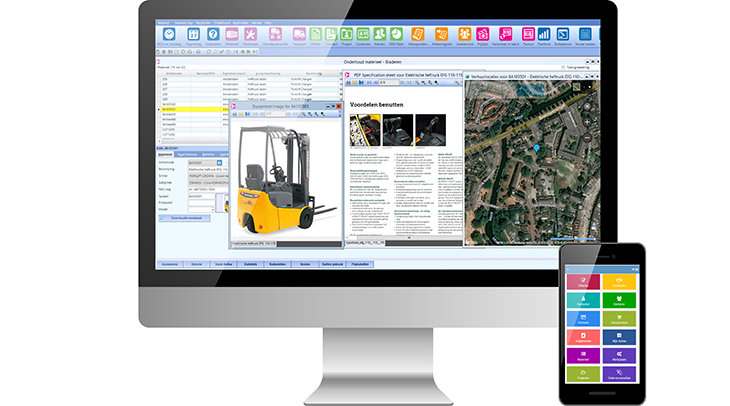This screenshot has width=730, height=406.
Task: Open the Interdepottransfer icon
Action: (275, 34)
